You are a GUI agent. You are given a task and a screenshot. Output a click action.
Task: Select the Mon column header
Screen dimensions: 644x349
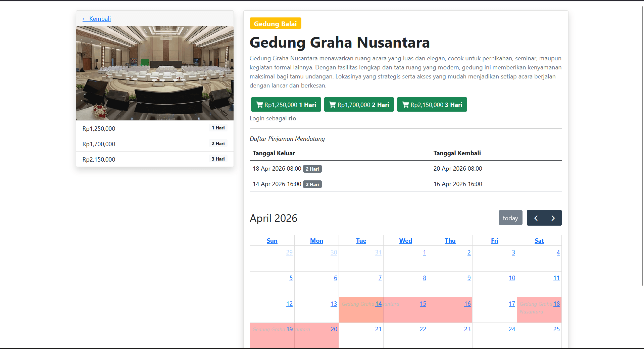coord(316,241)
